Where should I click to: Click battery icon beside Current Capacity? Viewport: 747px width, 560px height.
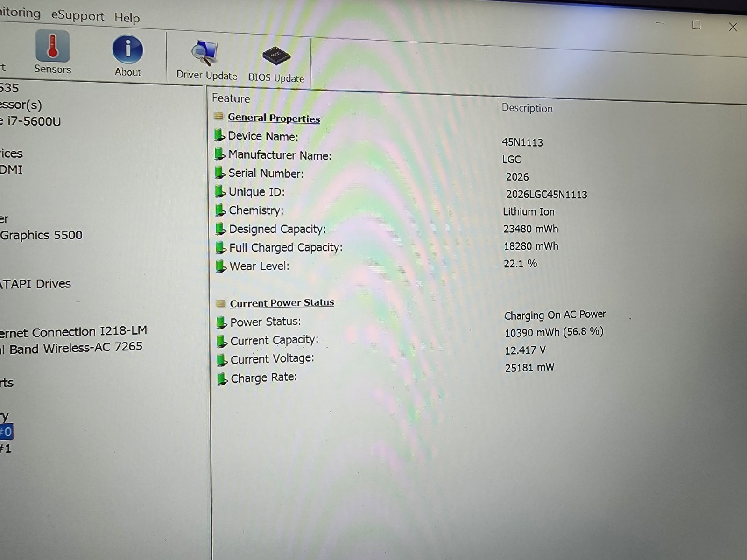point(222,341)
